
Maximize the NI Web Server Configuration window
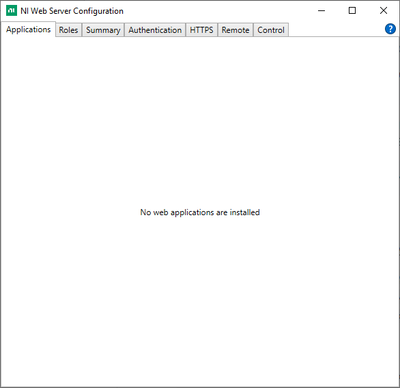point(352,11)
